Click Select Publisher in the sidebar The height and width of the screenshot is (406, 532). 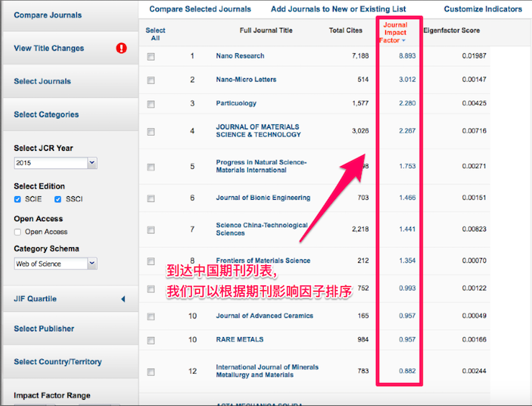(x=44, y=328)
